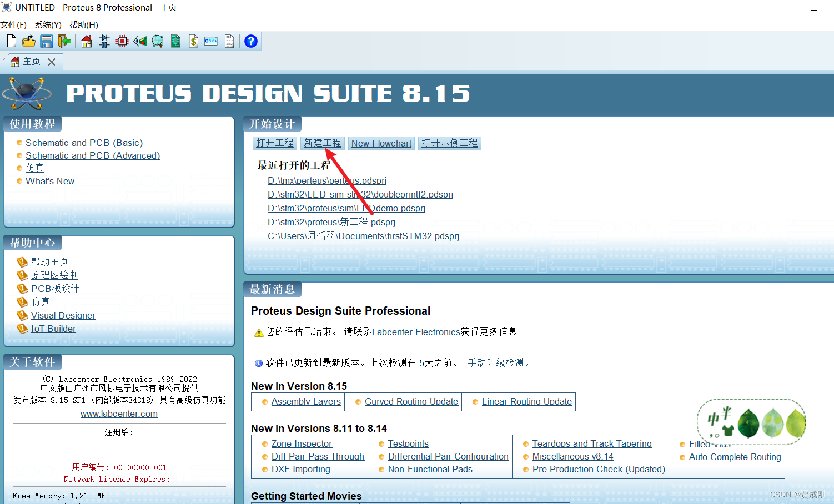
Task: Click the 打开工程 button
Action: 275,143
